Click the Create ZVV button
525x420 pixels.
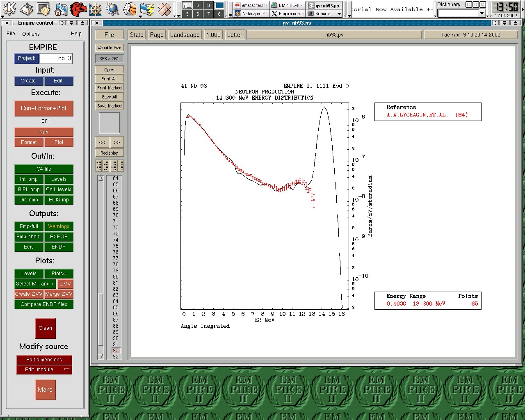[x=29, y=294]
